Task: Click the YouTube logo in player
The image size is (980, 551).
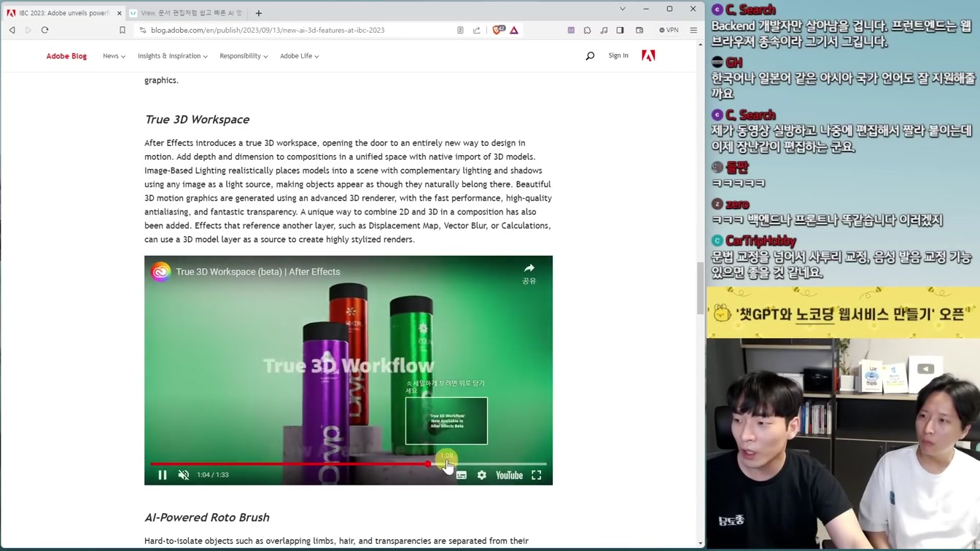Action: coord(509,475)
